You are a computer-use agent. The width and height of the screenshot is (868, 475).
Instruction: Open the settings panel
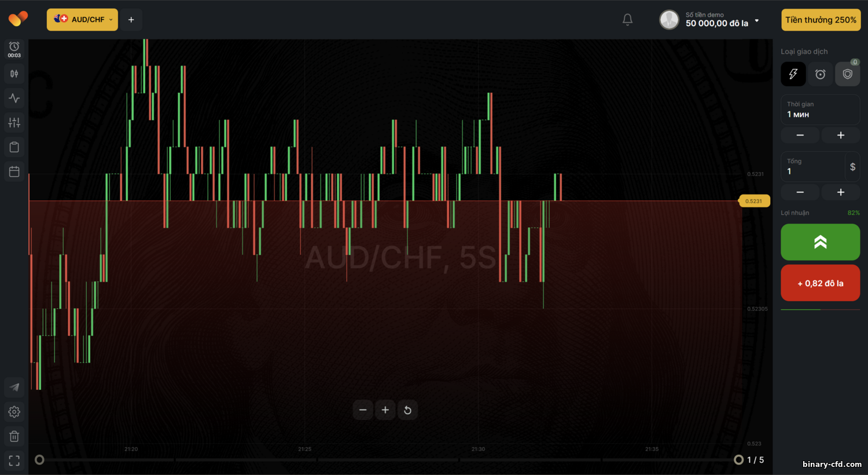[x=14, y=412]
